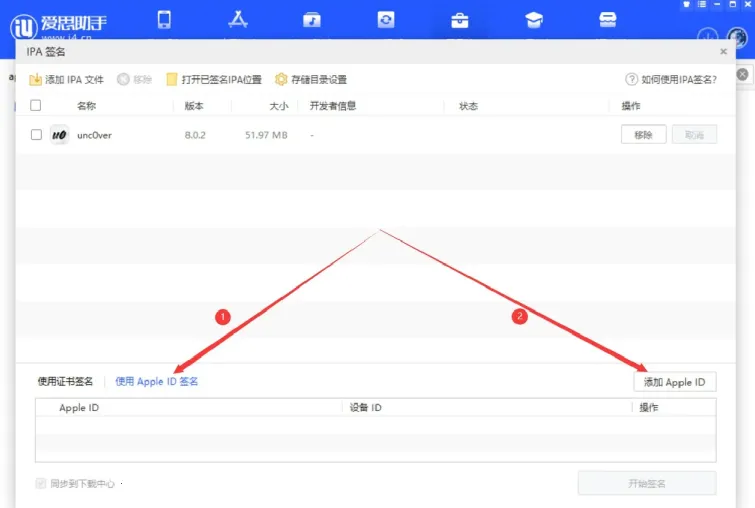Close the IPA 签名 dialog
The height and width of the screenshot is (508, 755).
point(723,51)
